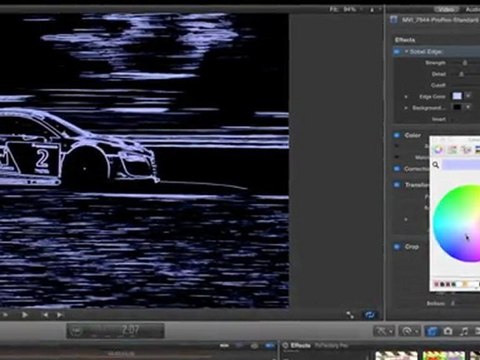Click the current color preview bar

(461, 165)
